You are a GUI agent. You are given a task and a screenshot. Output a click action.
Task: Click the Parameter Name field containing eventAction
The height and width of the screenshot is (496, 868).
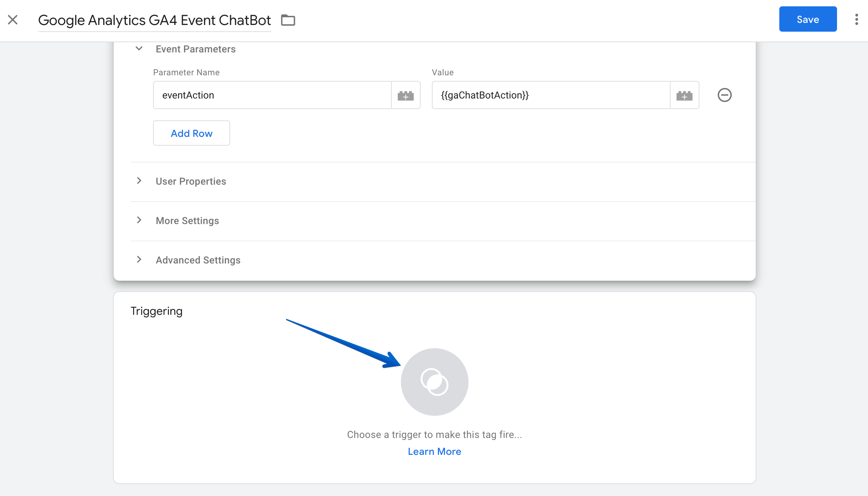click(x=272, y=95)
